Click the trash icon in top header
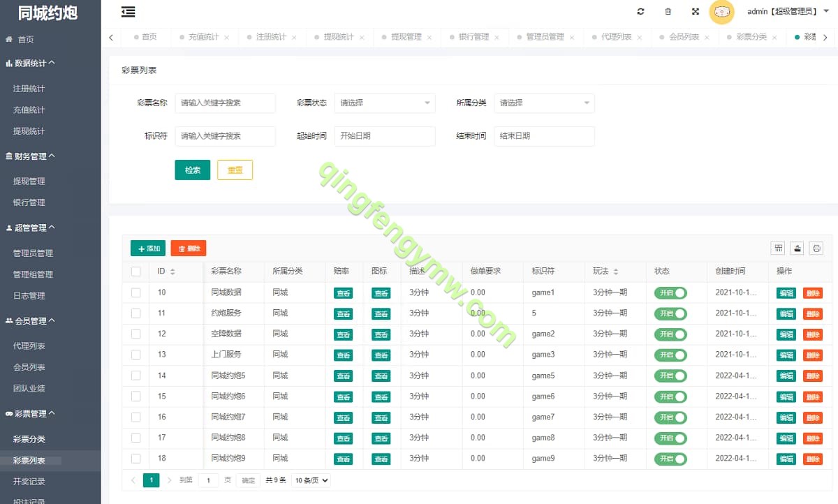The width and height of the screenshot is (838, 504). pos(668,12)
